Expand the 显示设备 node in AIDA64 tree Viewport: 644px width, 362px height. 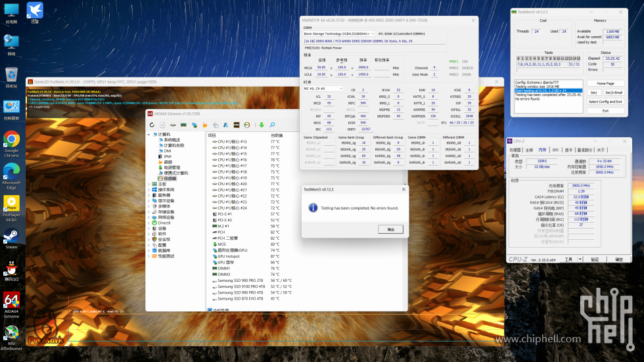tap(149, 200)
